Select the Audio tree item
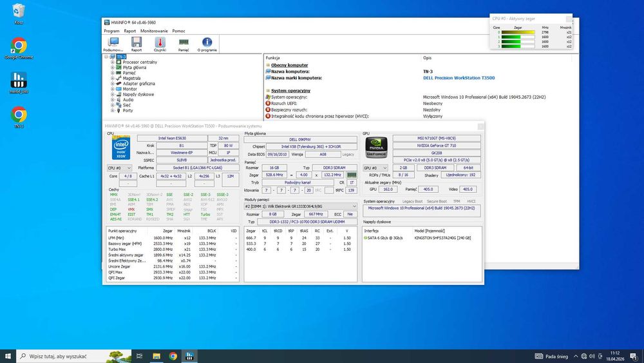Viewport: 644px width, 363px height. click(x=128, y=99)
